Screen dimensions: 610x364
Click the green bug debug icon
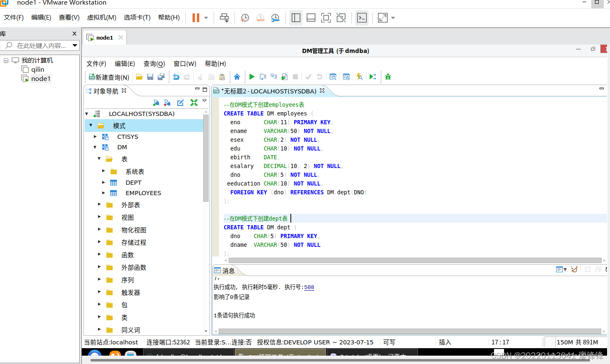click(x=388, y=77)
